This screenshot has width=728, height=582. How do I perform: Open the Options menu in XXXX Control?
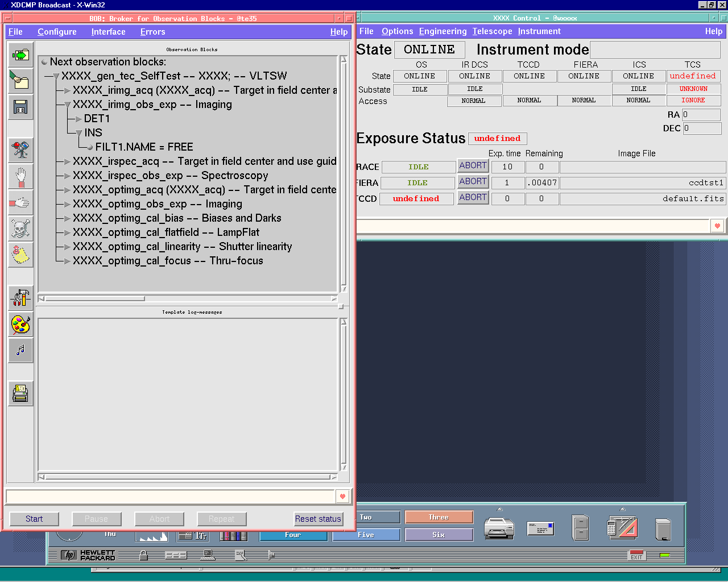pos(397,31)
